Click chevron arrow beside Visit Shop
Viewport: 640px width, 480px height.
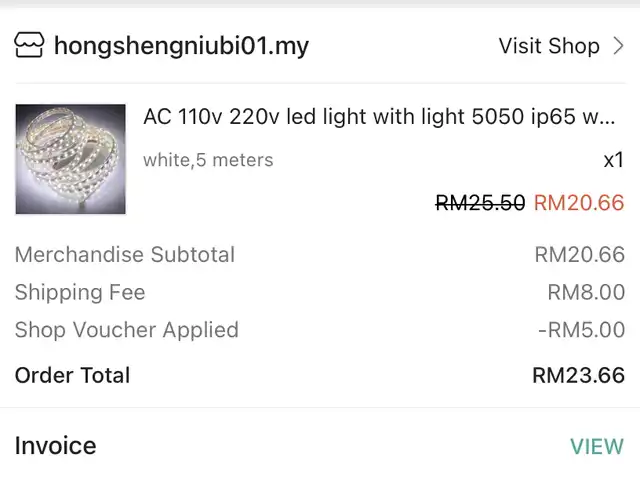[x=618, y=46]
